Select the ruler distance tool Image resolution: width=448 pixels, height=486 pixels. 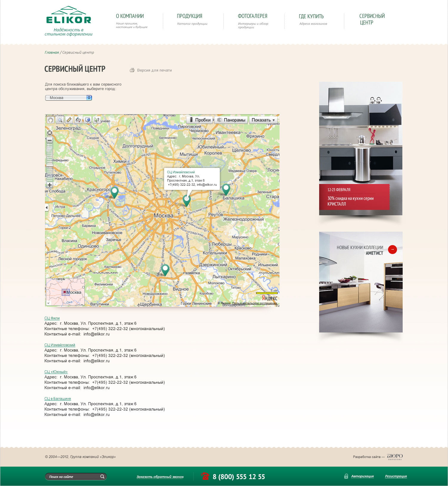69,120
